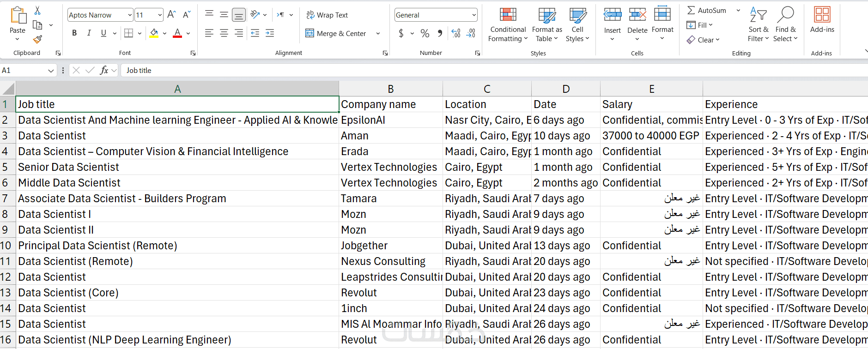
Task: Align cell text to the right
Action: tap(239, 33)
